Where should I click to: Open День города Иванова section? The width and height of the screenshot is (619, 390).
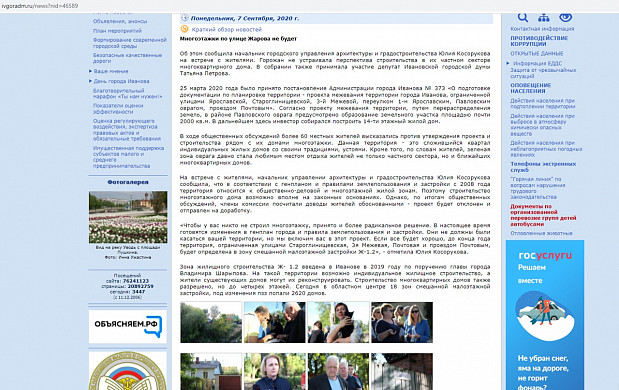[x=122, y=81]
